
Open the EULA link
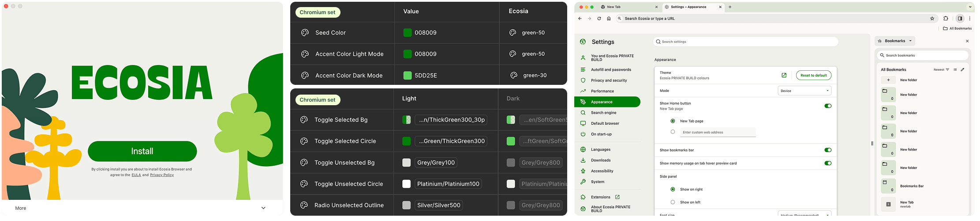[x=136, y=175]
